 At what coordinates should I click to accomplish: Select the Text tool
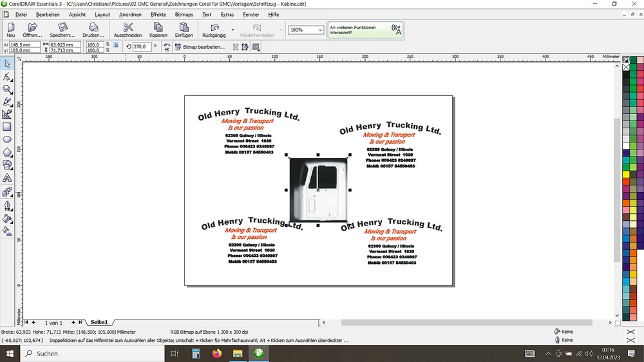pos(7,178)
